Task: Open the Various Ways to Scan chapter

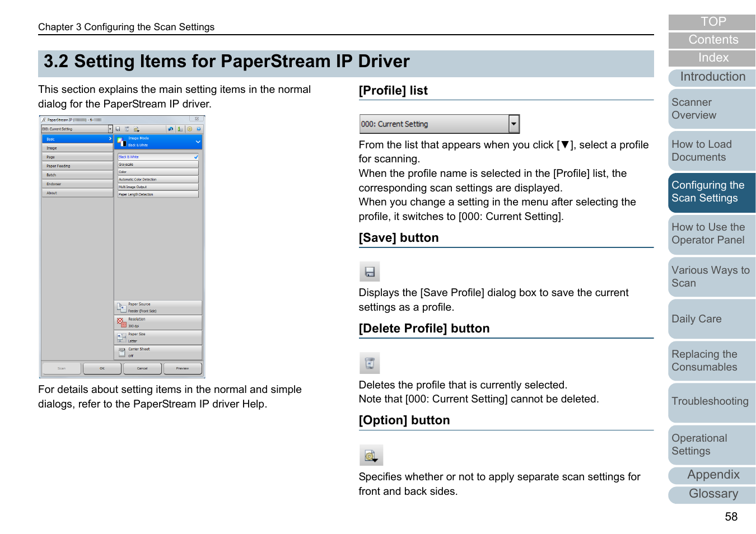Action: coord(712,277)
